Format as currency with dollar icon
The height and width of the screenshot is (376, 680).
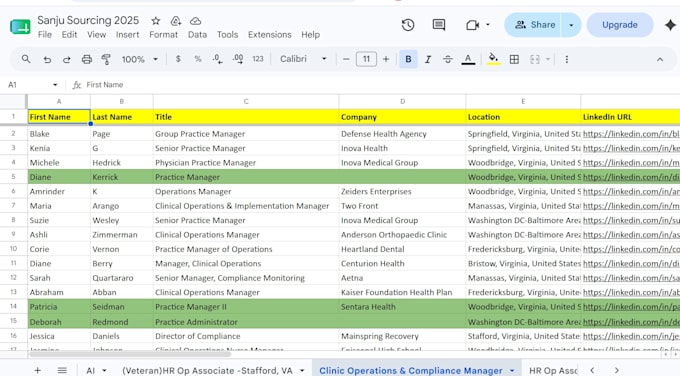pos(178,59)
